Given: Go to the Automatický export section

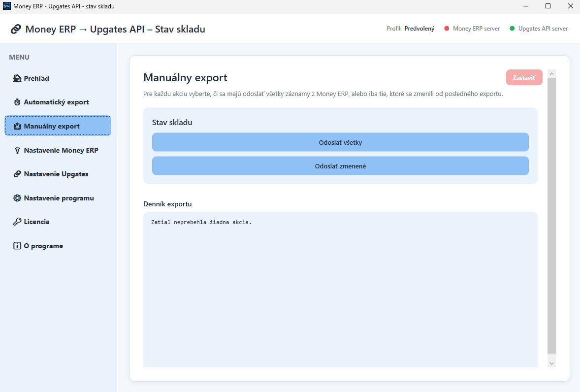Looking at the screenshot, I should coord(58,102).
